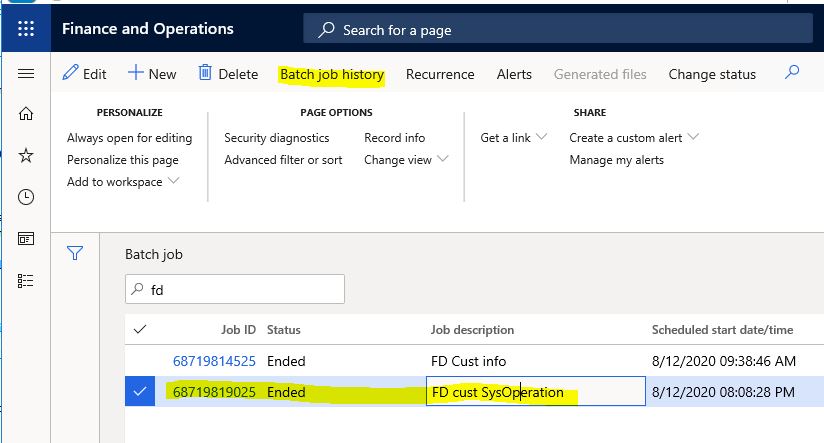Select start time 8/12/2020 08:08:28 PM cell

(x=723, y=392)
